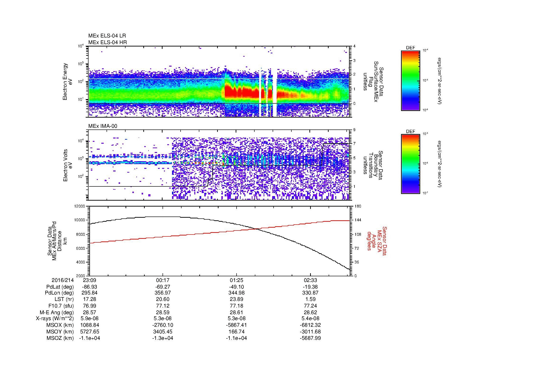555x392 pixels.
Task: Click the MSOX value '1088.84'
Action: [x=90, y=325]
